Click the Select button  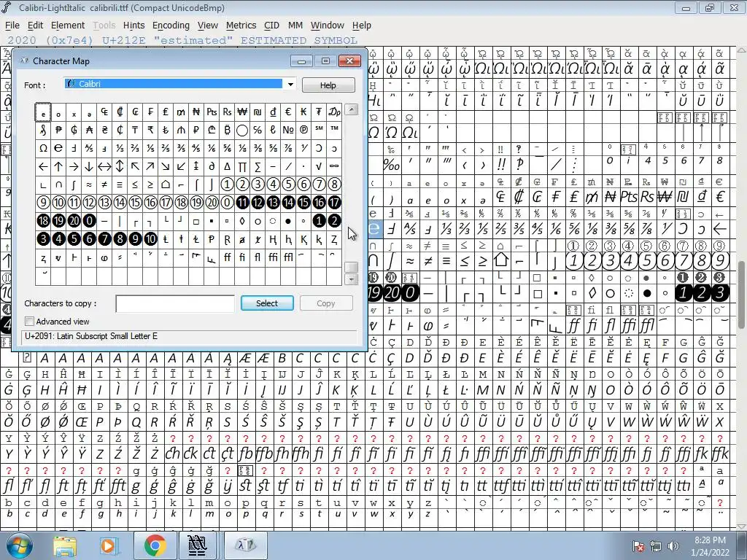point(267,303)
